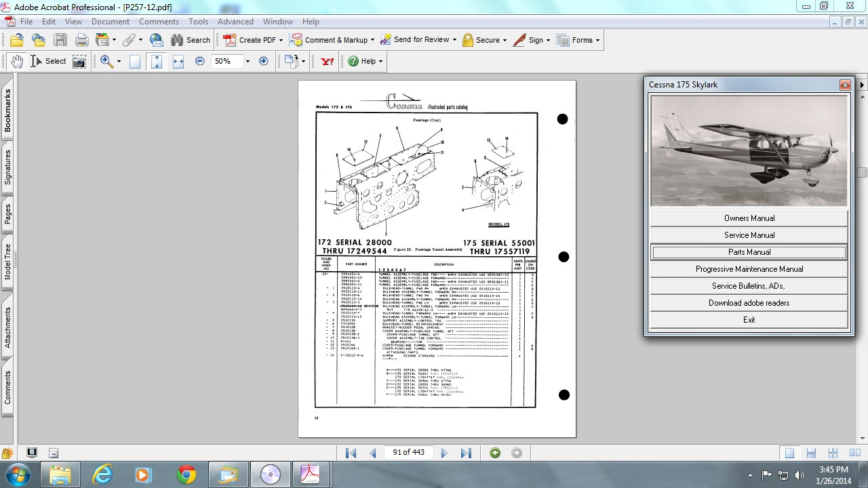The width and height of the screenshot is (868, 488).
Task: Click the Yahoo Y! toolbar icon
Action: [328, 61]
